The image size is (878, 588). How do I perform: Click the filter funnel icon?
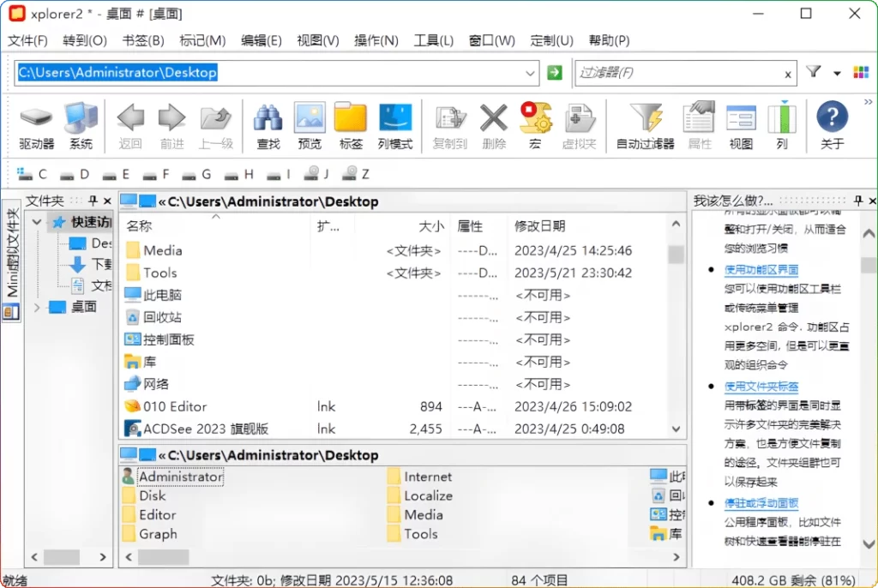click(814, 72)
